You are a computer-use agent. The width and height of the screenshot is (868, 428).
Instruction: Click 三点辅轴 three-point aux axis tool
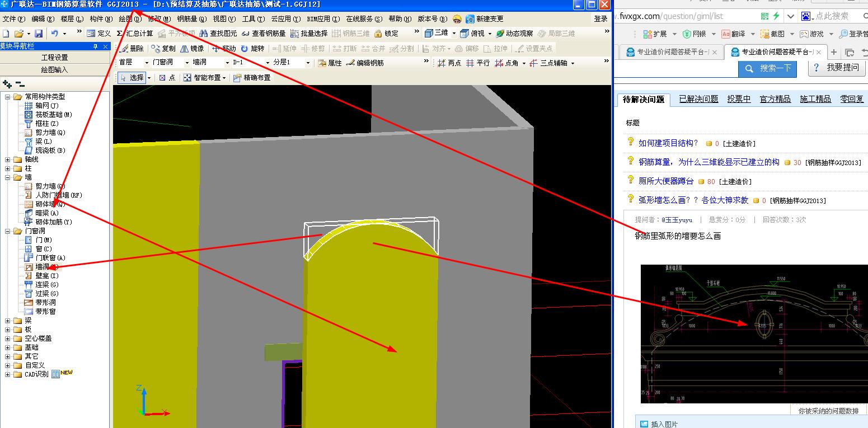[548, 63]
